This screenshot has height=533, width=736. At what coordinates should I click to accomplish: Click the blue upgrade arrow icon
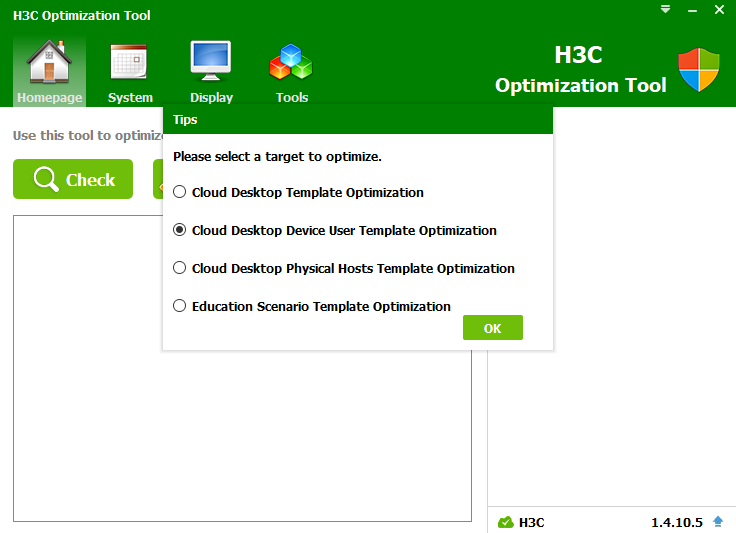718,521
